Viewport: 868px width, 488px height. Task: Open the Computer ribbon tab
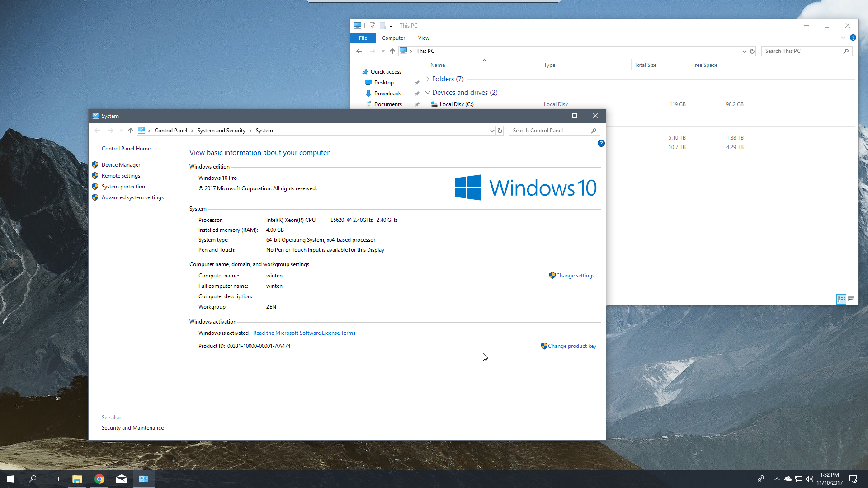393,38
